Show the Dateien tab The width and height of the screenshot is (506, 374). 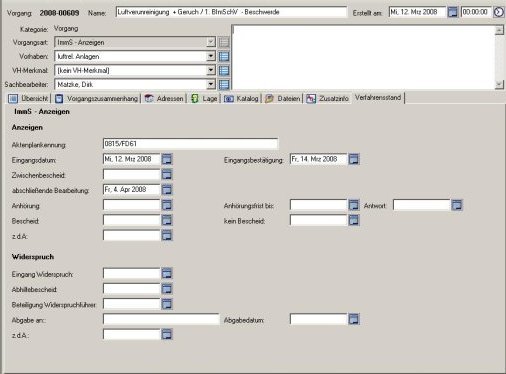[283, 98]
